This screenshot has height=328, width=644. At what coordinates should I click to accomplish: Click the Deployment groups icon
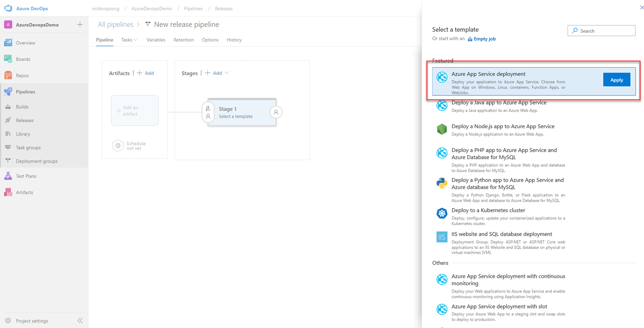pyautogui.click(x=8, y=161)
